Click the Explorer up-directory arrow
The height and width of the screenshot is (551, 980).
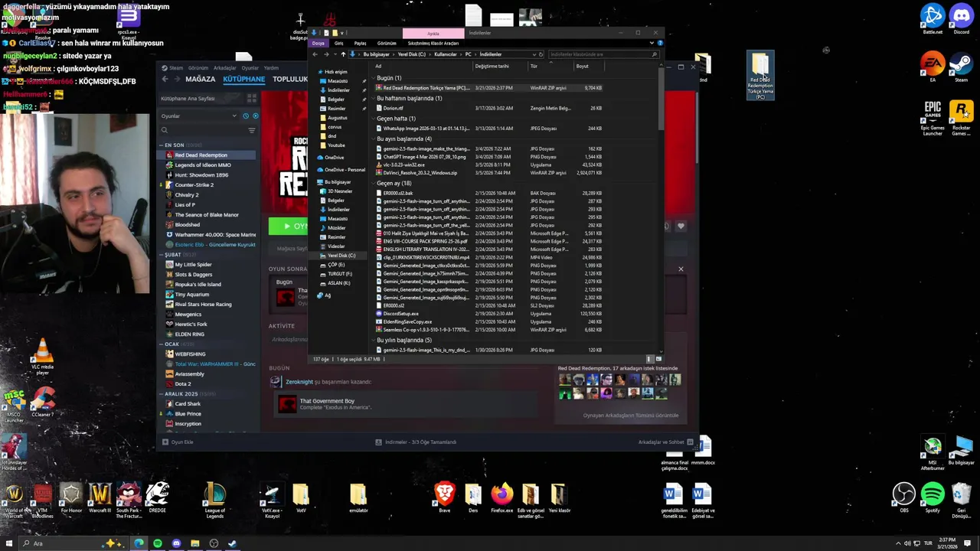pyautogui.click(x=342, y=54)
